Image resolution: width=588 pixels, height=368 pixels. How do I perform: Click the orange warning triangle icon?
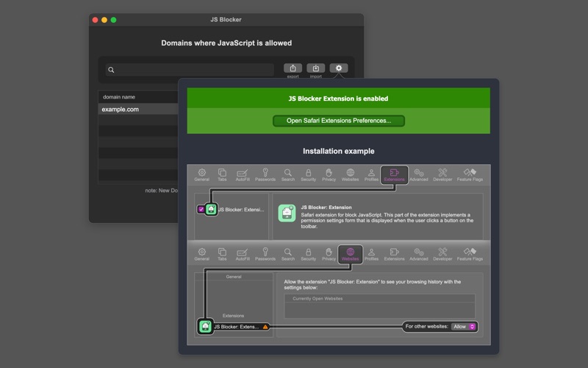[265, 327]
